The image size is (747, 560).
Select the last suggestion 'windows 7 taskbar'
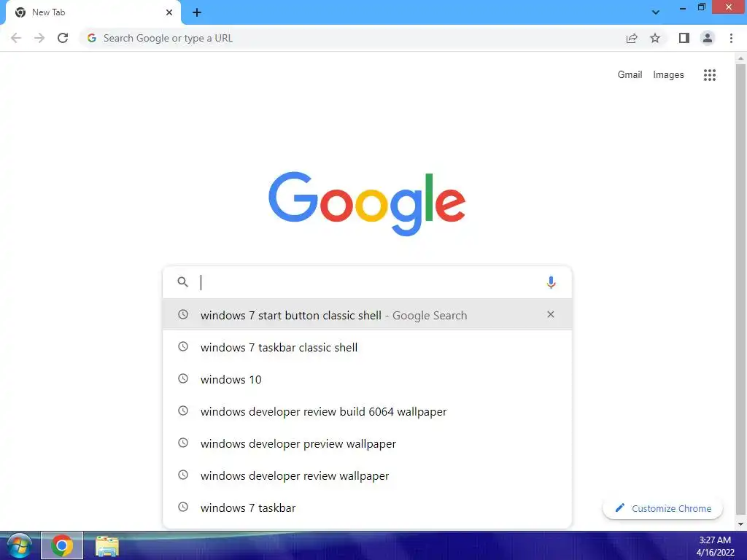pyautogui.click(x=367, y=507)
